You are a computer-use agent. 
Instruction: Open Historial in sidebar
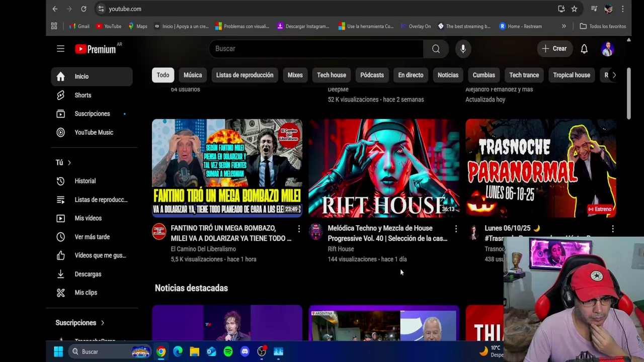92,181
